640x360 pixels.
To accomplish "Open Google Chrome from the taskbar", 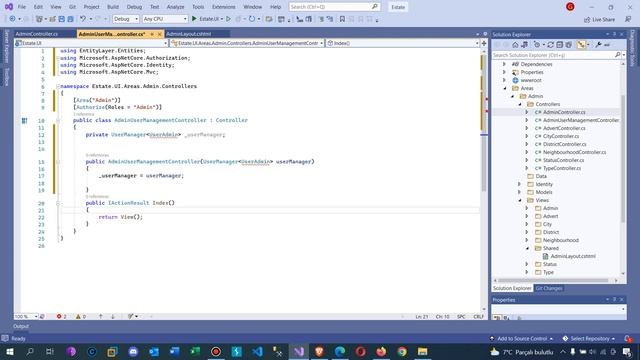I will coord(402,351).
